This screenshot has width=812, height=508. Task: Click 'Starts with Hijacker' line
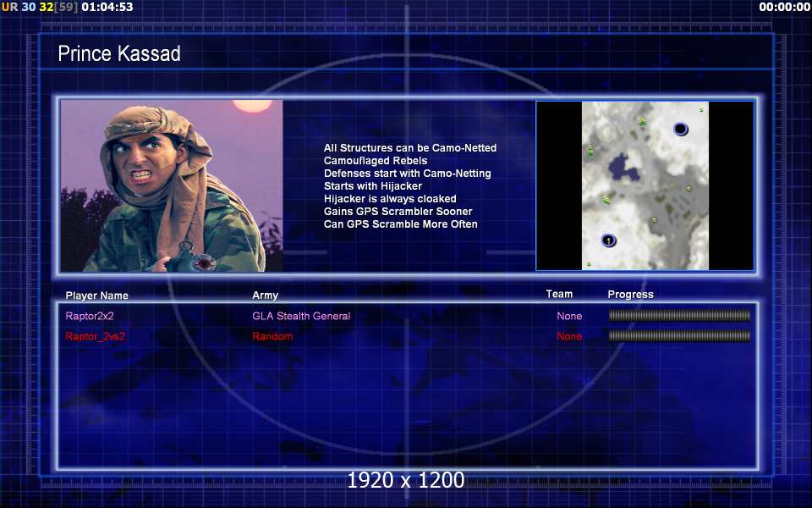pyautogui.click(x=373, y=185)
